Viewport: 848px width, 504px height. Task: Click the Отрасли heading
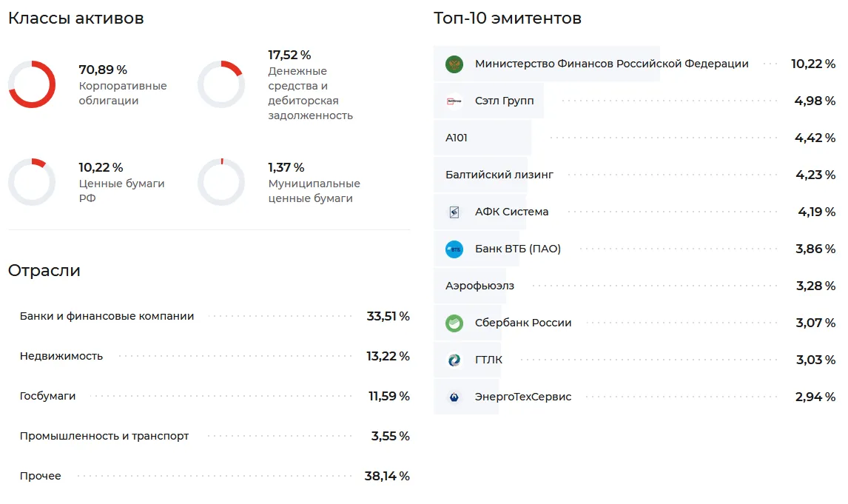point(44,270)
